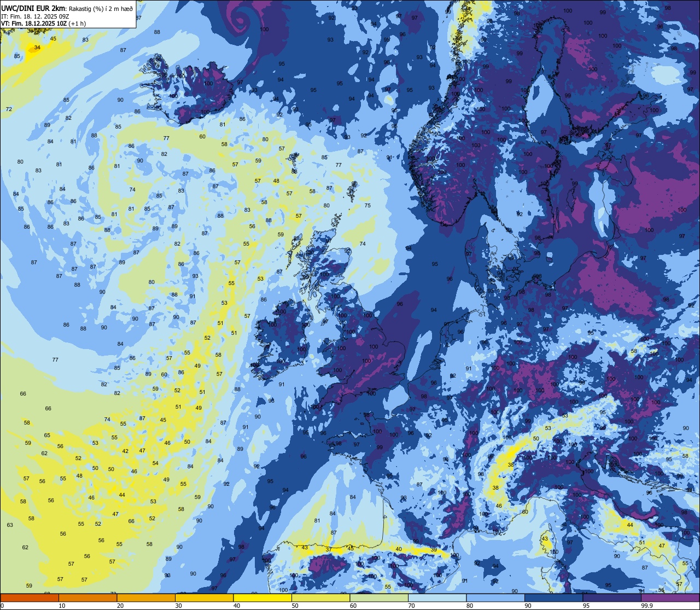Click the 20–30 amber legend swatch
This screenshot has height=610, width=700.
pos(146,598)
